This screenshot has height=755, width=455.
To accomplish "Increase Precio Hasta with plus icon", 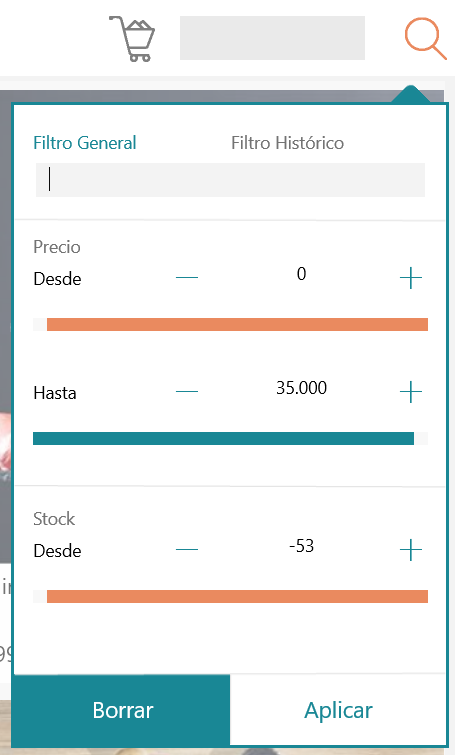I will click(x=411, y=392).
